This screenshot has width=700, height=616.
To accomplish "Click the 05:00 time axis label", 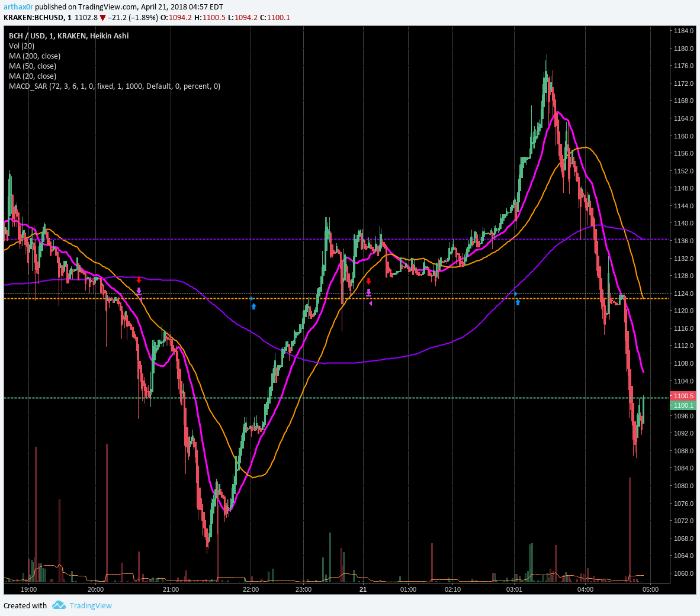I will click(x=650, y=590).
